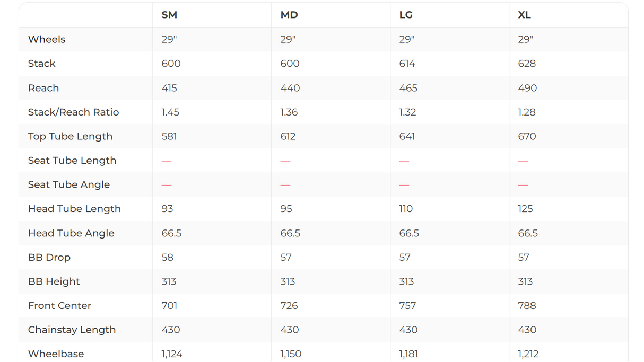This screenshot has height=362, width=644.
Task: Click the Stack/Reach Ratio row label
Action: pyautogui.click(x=73, y=112)
